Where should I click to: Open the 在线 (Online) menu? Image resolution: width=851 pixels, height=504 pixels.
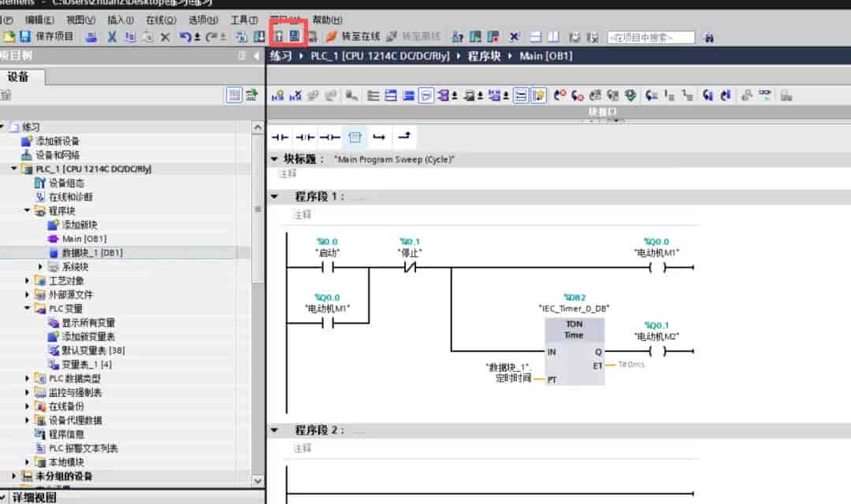click(x=161, y=20)
